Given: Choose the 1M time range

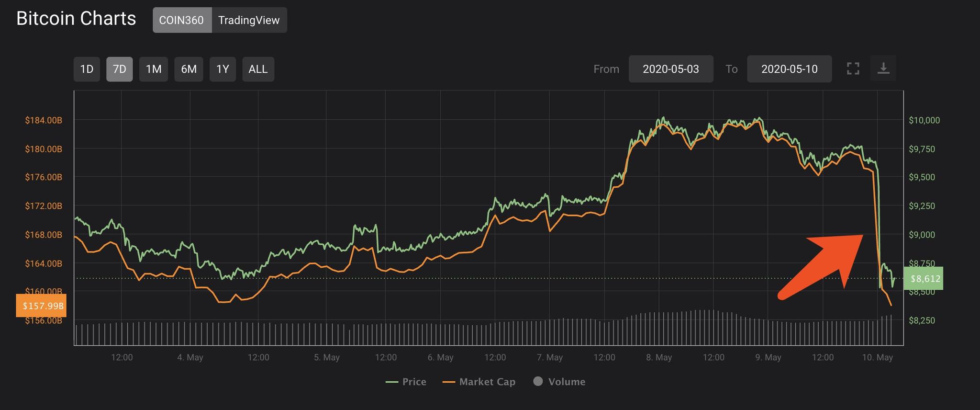Looking at the screenshot, I should 153,69.
